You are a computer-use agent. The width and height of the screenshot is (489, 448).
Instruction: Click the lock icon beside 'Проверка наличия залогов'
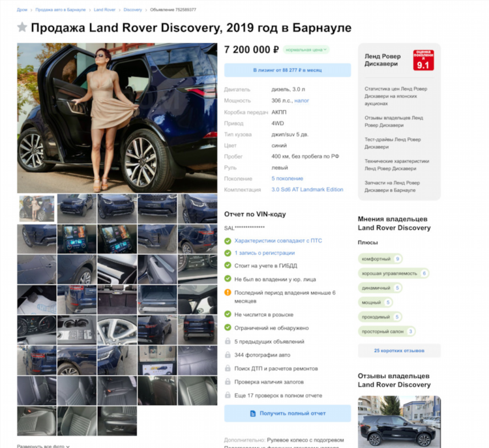pyautogui.click(x=228, y=381)
